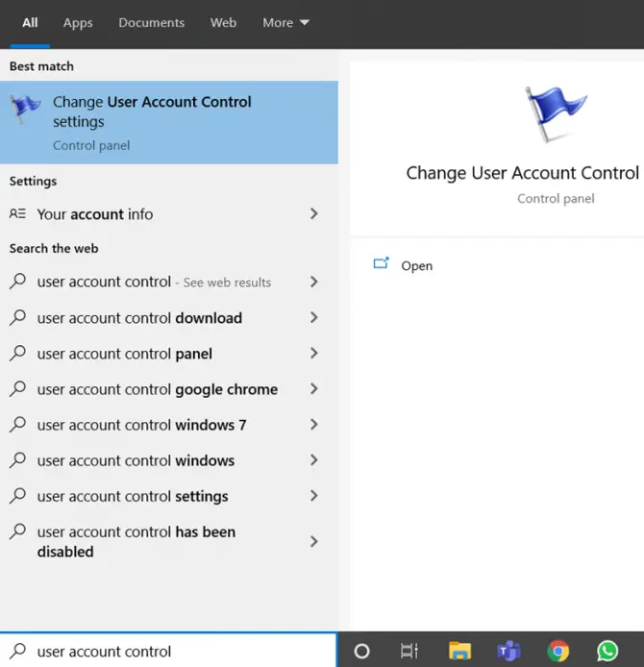Click search icon beside 'user account control download'

coord(18,317)
